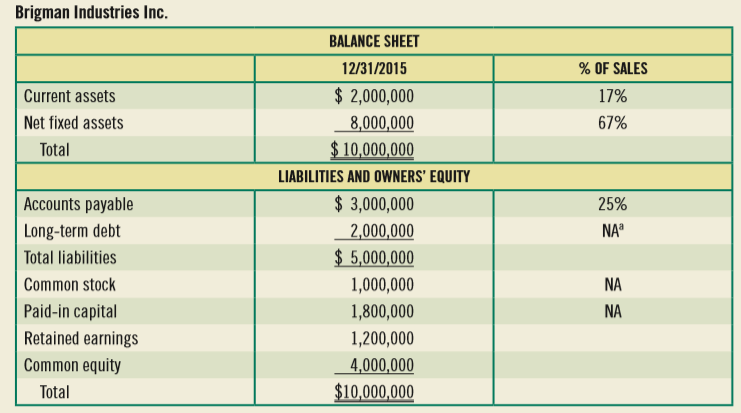Select the % OF SALES column header
Image resolution: width=741 pixels, height=413 pixels.
click(612, 69)
